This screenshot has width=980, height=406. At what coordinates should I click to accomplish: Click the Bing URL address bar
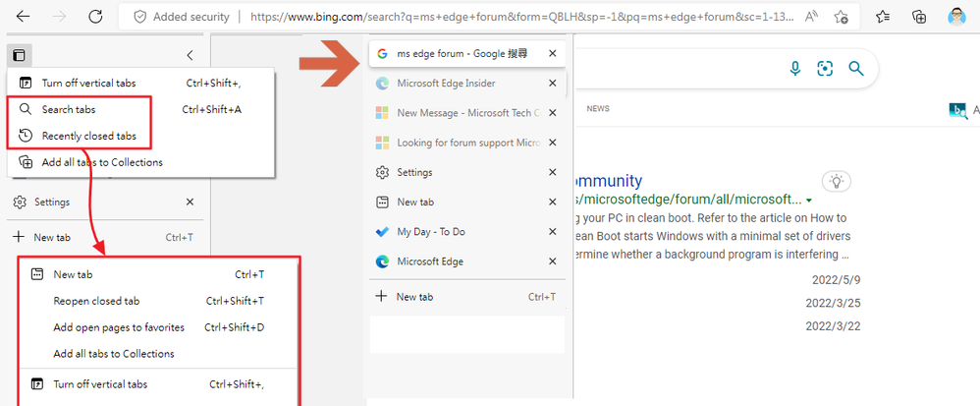tap(522, 17)
